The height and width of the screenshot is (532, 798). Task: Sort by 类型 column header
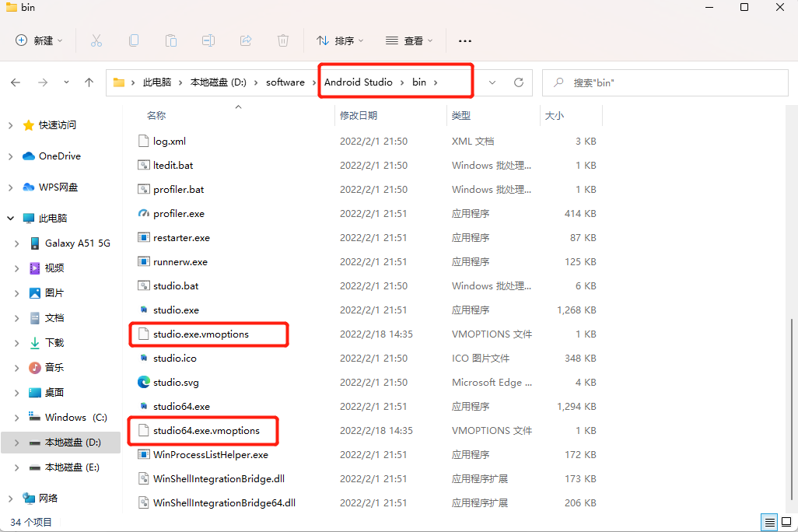461,116
